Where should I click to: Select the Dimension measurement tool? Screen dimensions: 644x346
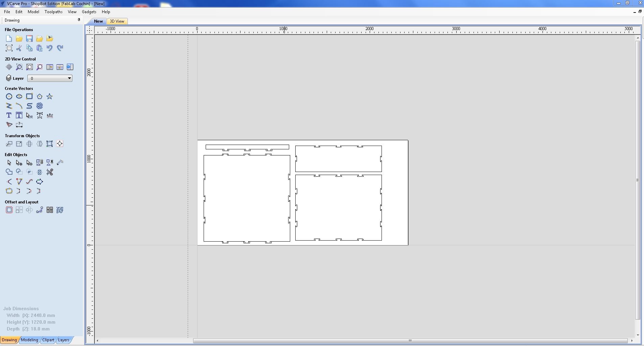tap(19, 125)
